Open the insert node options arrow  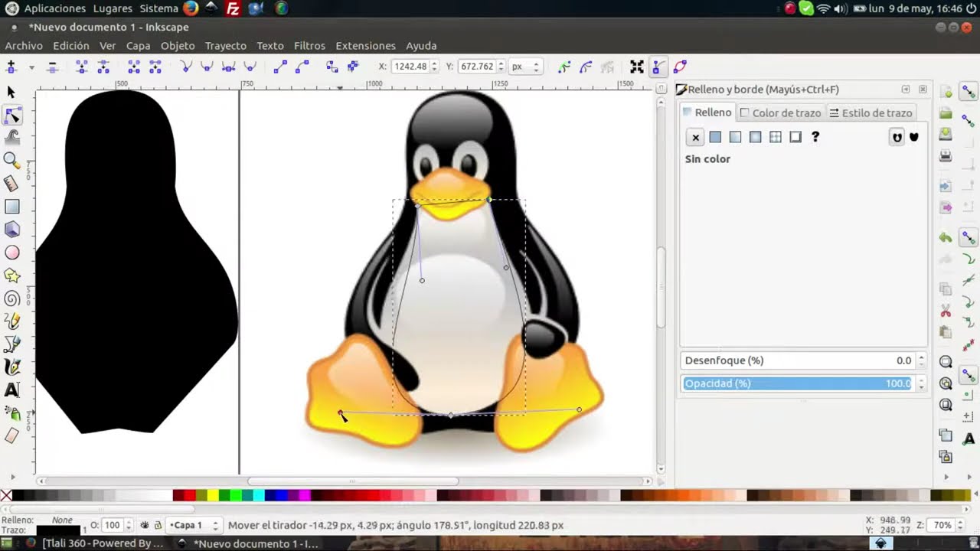pos(31,67)
